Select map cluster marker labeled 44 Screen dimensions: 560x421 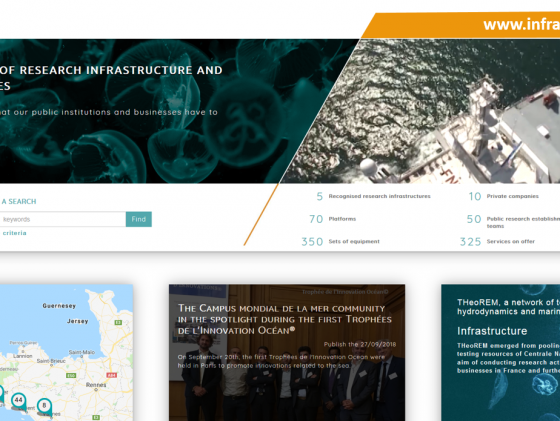click(19, 401)
